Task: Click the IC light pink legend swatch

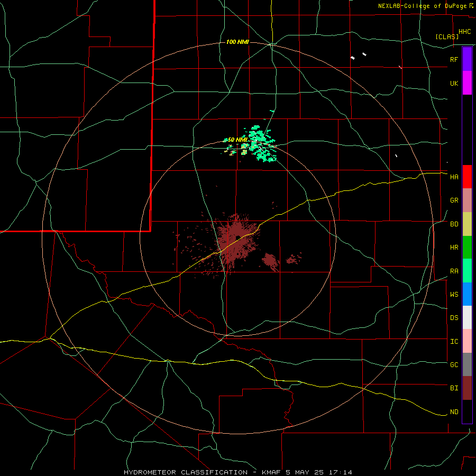Action: coord(467,341)
